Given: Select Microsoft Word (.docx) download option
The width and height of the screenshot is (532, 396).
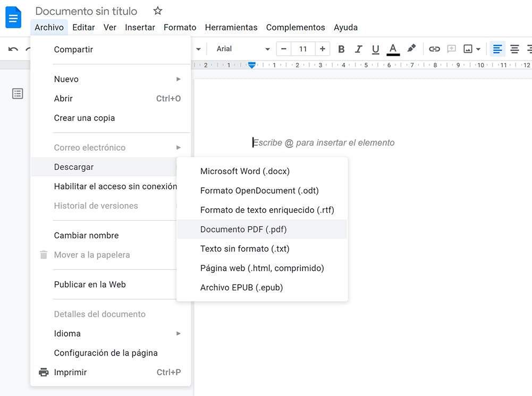Looking at the screenshot, I should [x=245, y=171].
